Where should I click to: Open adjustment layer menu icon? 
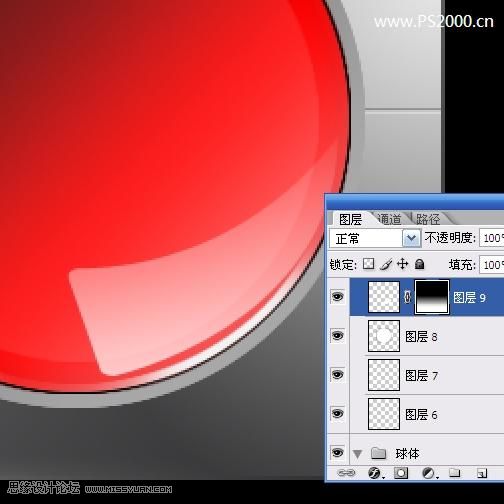(429, 473)
